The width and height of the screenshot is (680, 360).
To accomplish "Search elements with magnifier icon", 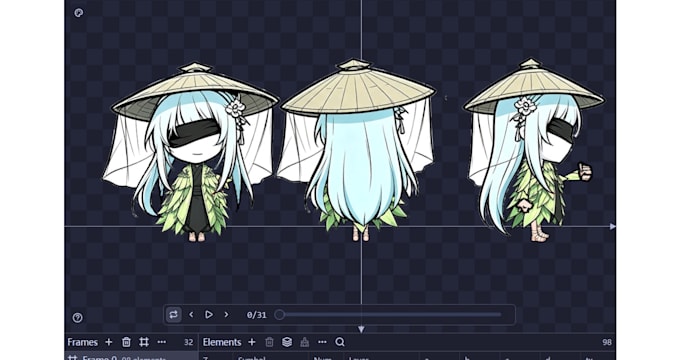I will click(x=340, y=342).
